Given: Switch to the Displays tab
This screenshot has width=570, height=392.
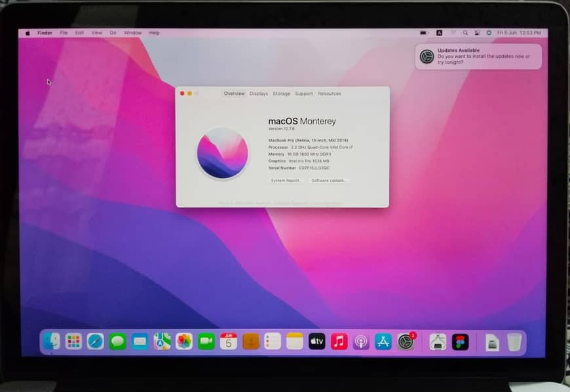Looking at the screenshot, I should click(258, 94).
